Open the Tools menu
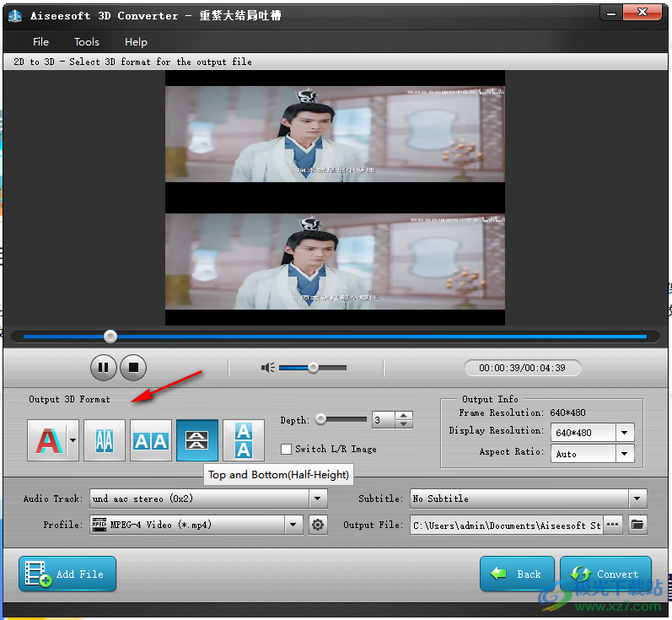 pyautogui.click(x=87, y=42)
